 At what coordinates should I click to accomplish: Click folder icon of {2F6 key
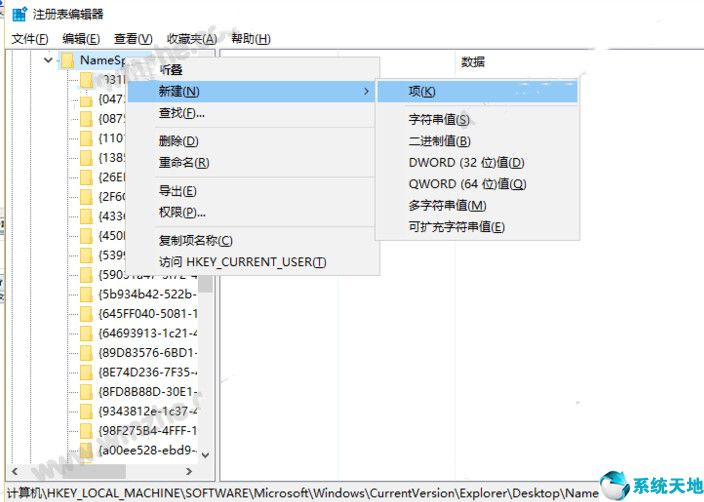click(x=86, y=197)
